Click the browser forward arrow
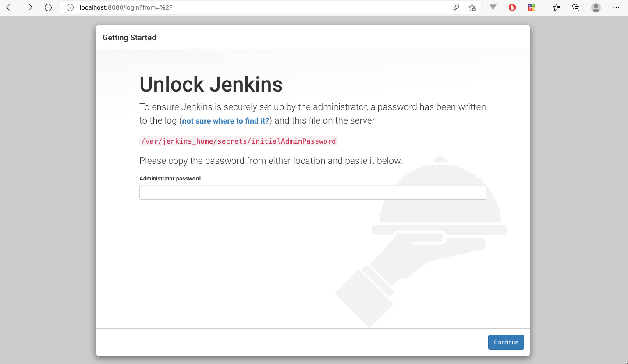This screenshot has height=364, width=628. click(29, 7)
